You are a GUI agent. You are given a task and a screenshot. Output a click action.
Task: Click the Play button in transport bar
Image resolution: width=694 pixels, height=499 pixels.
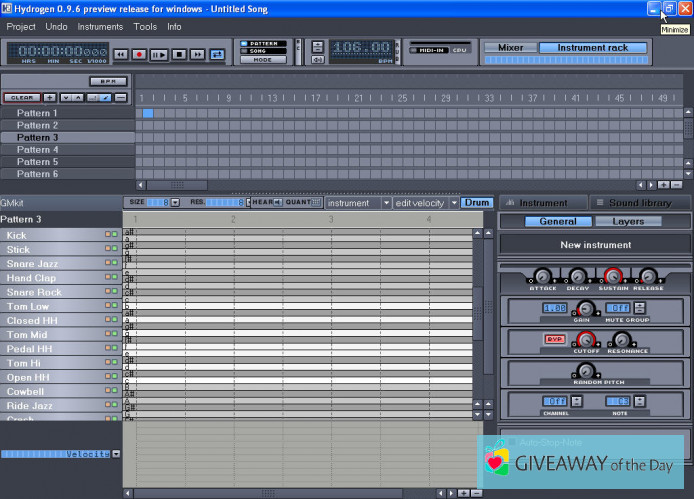tap(160, 54)
